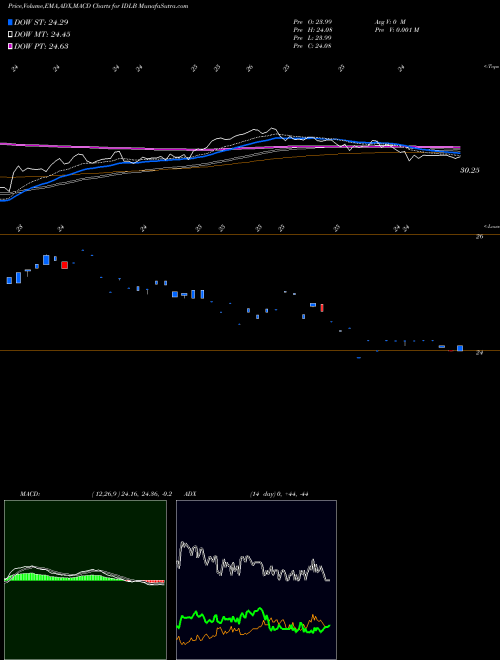Click the 26 price axis label
500x660 pixels.
click(479, 237)
